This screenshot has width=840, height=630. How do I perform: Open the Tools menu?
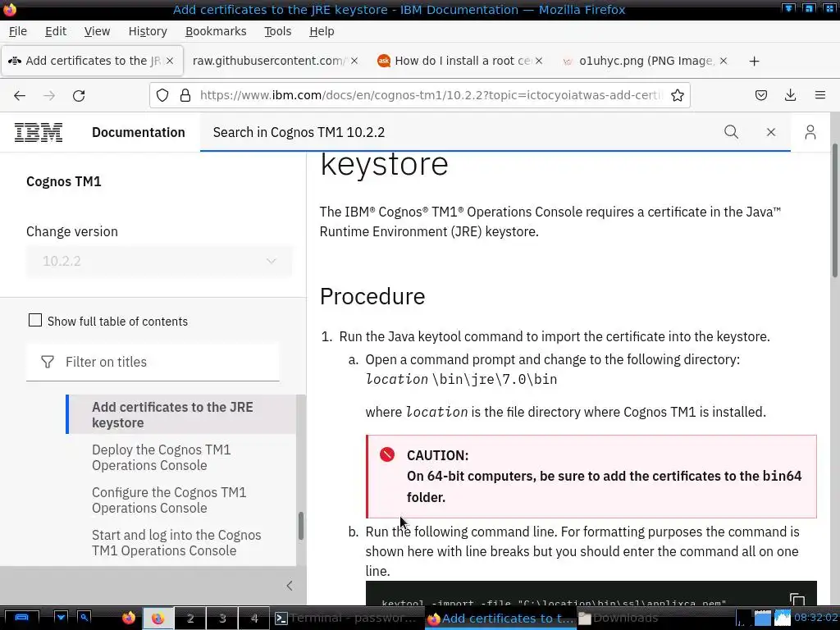tap(277, 32)
